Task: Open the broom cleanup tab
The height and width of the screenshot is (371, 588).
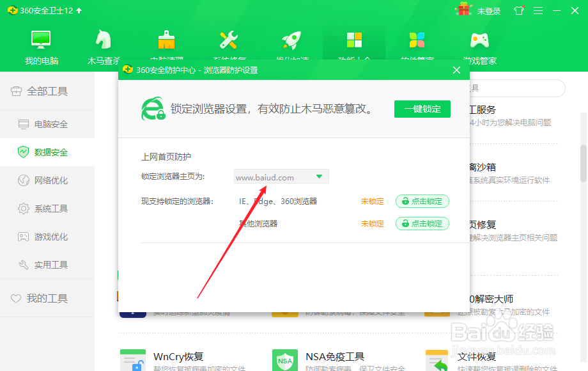Action: click(167, 44)
